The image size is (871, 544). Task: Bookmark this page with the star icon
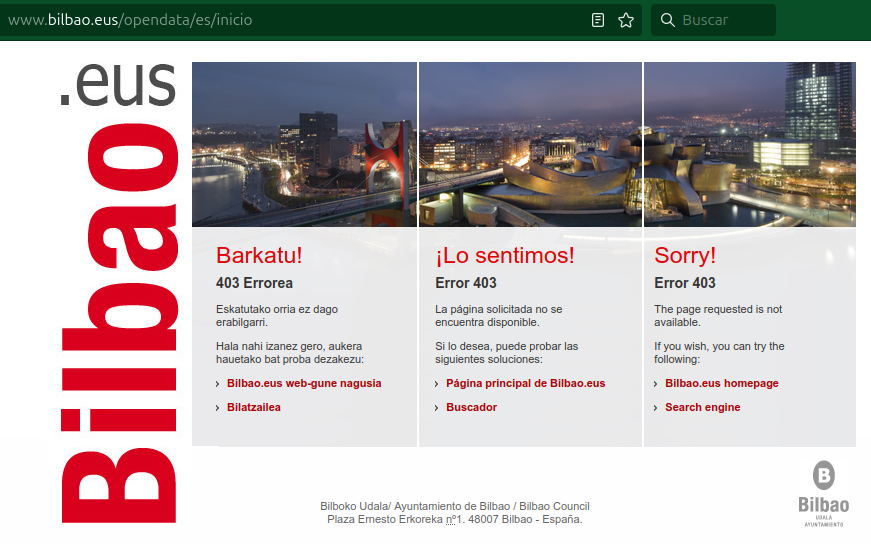626,20
